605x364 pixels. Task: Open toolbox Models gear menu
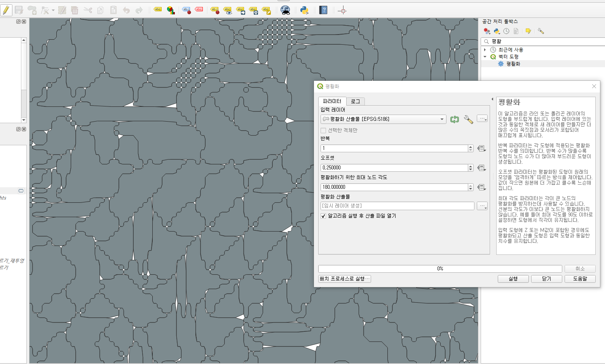(x=487, y=31)
